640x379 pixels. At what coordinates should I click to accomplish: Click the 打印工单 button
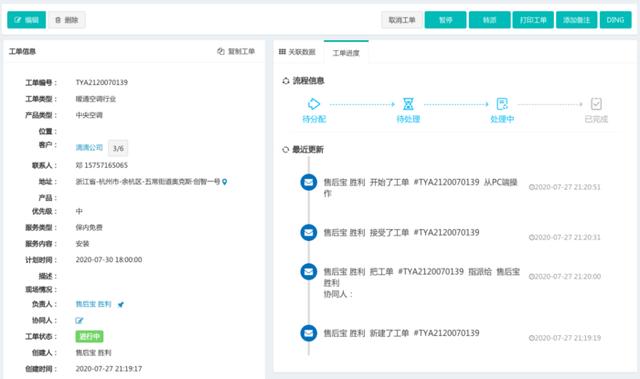533,20
